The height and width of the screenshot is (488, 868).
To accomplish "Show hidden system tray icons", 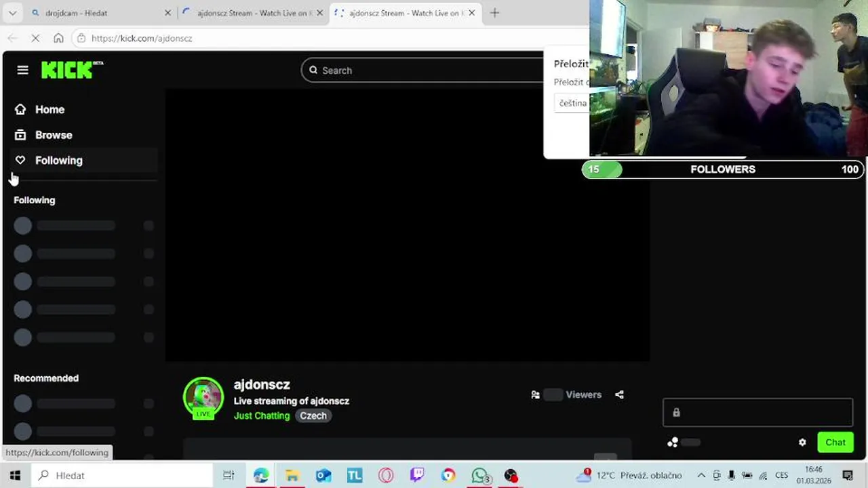I will click(x=701, y=475).
